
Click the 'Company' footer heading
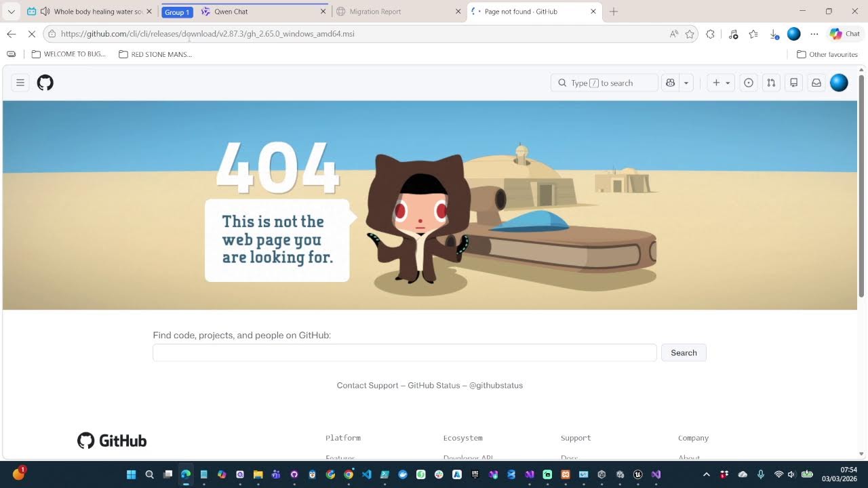pyautogui.click(x=693, y=438)
